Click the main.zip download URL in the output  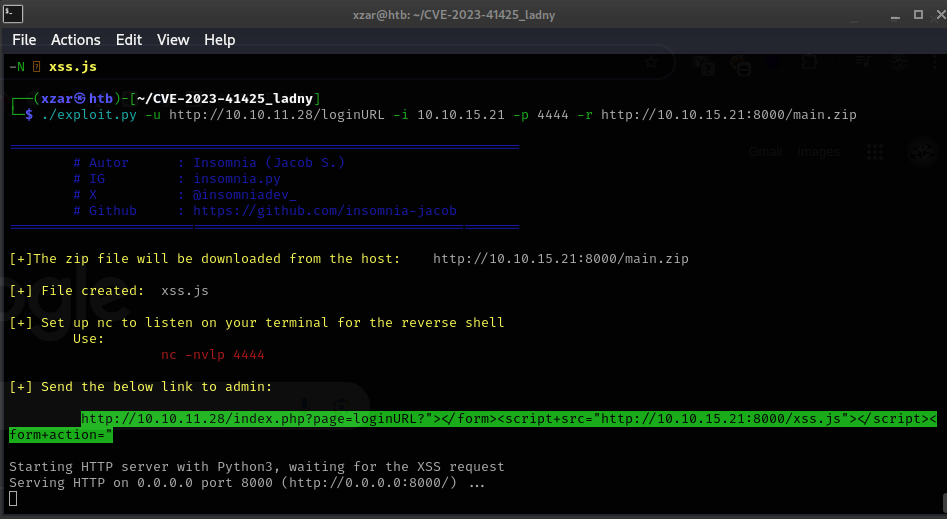[560, 259]
